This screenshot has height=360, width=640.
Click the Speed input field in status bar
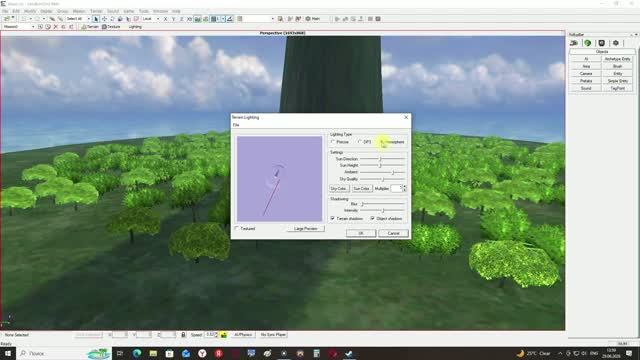(x=210, y=335)
